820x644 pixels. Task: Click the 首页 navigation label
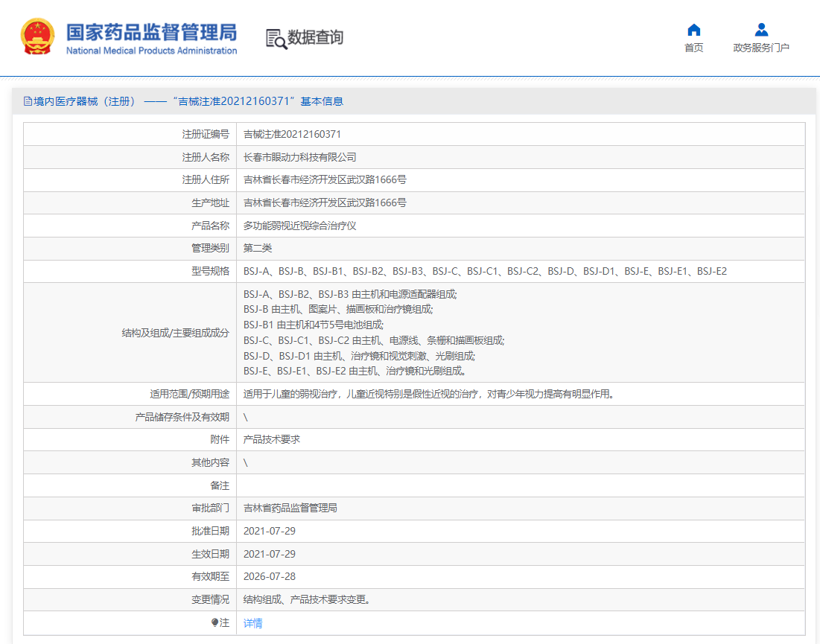click(x=693, y=45)
